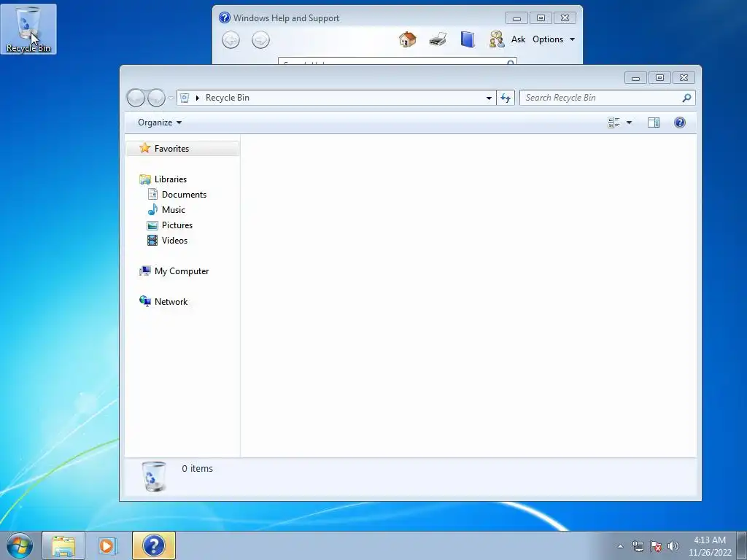Click the search magnifier icon
This screenshot has width=747, height=560.
pyautogui.click(x=686, y=98)
